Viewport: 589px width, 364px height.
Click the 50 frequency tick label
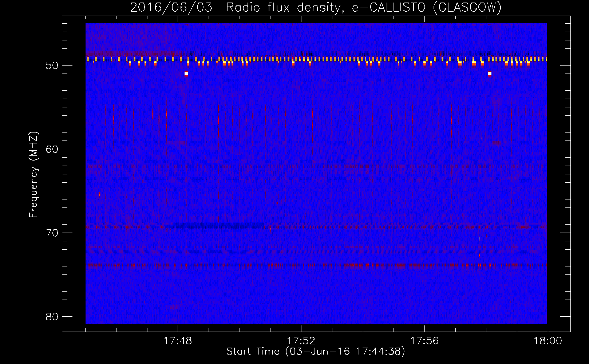click(52, 66)
